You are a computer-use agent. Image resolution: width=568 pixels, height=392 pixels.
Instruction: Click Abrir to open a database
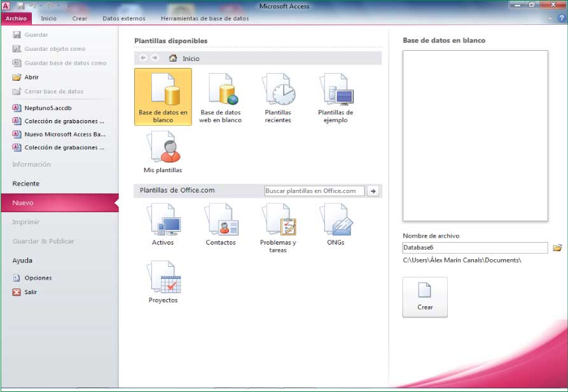(25, 77)
